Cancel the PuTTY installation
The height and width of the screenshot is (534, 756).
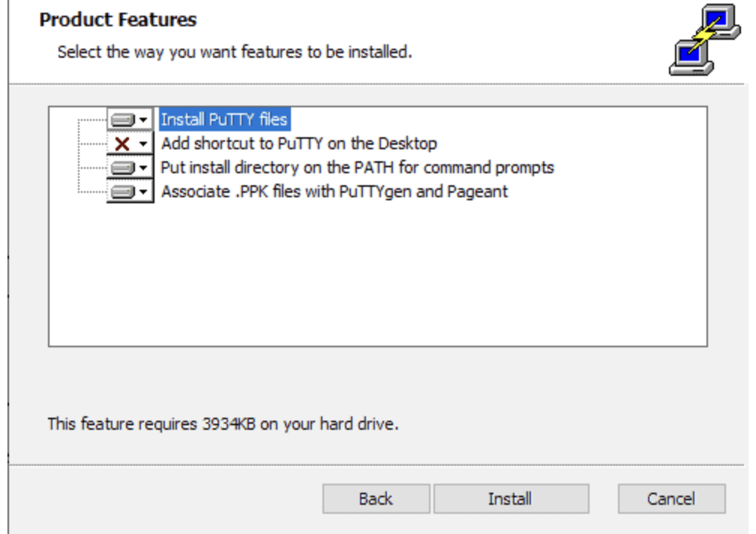[672, 498]
